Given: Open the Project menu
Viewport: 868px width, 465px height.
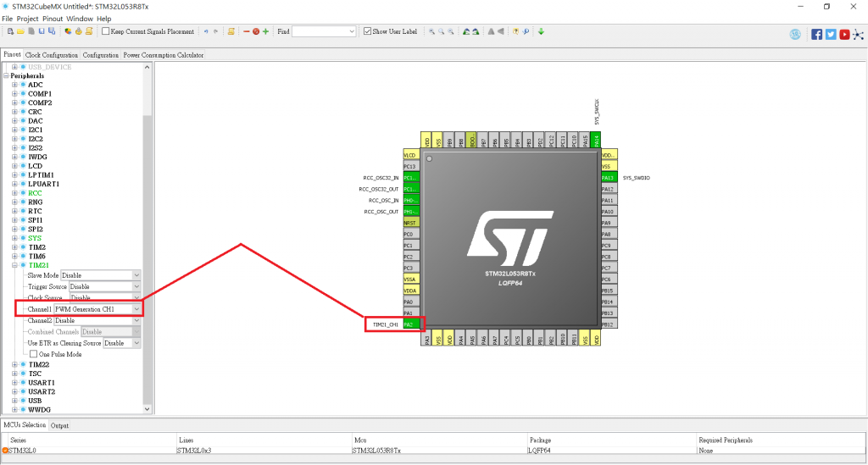Looking at the screenshot, I should (27, 19).
